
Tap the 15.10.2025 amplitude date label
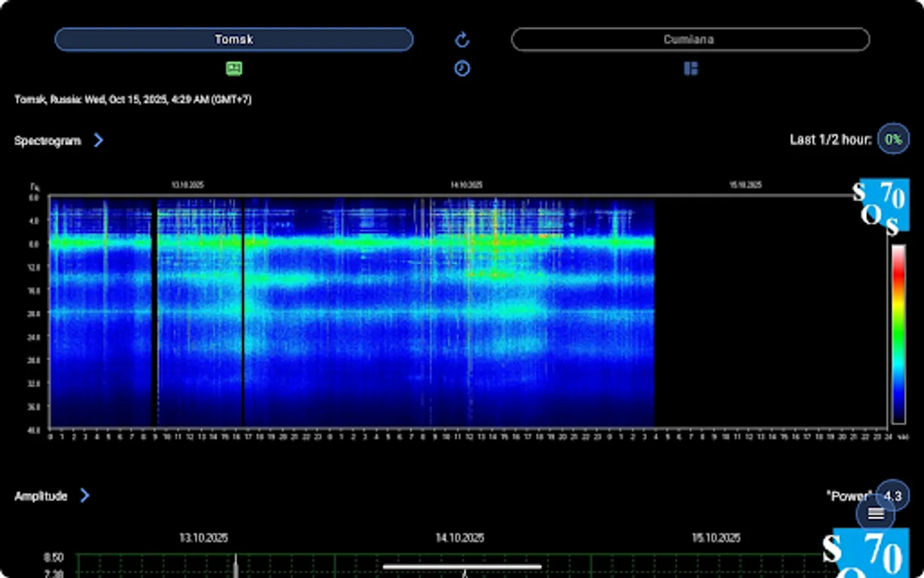pos(716,538)
